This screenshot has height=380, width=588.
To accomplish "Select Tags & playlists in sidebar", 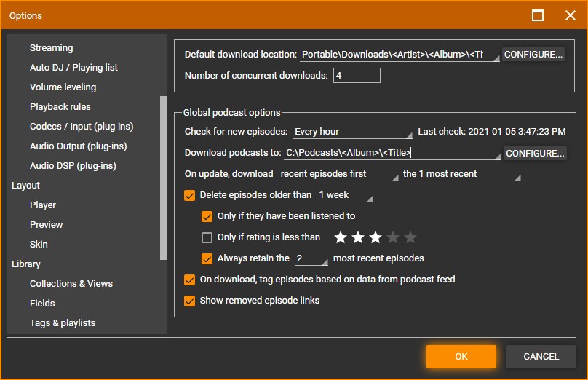I will pos(63,323).
